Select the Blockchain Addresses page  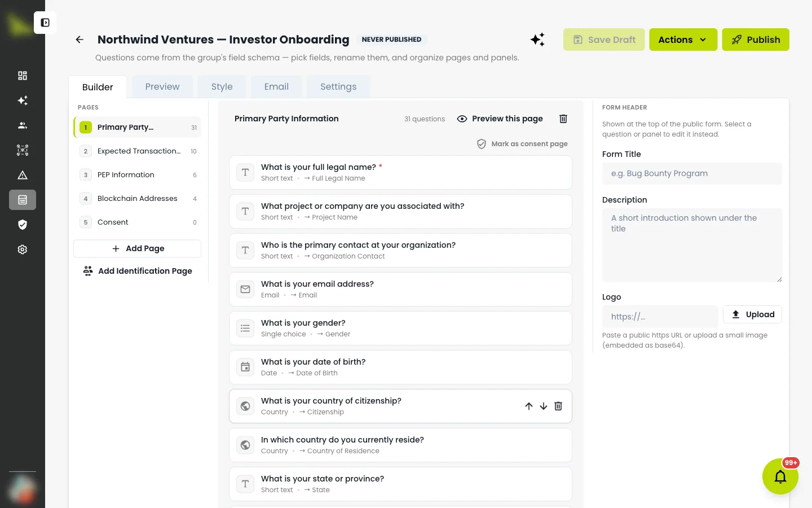[138, 199]
